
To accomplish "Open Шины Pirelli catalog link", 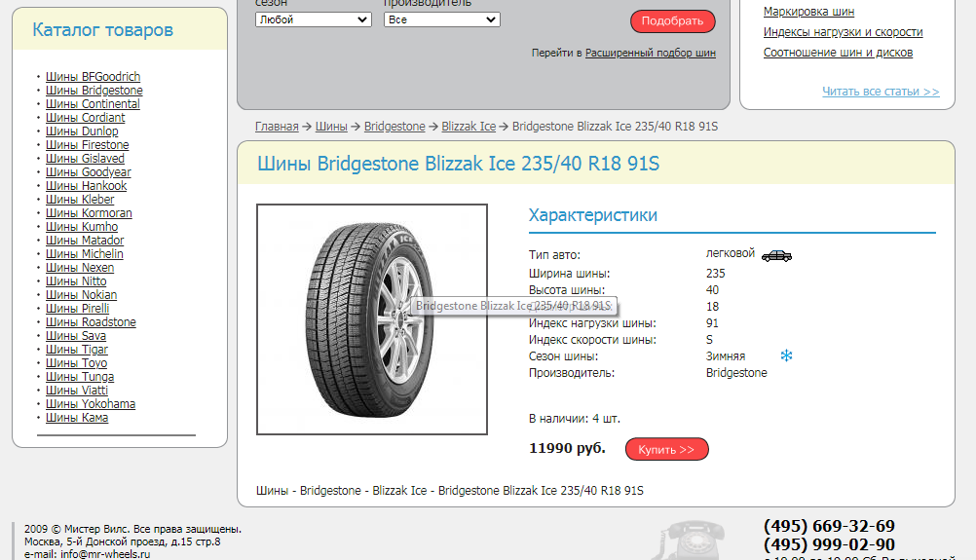I will coord(77,310).
